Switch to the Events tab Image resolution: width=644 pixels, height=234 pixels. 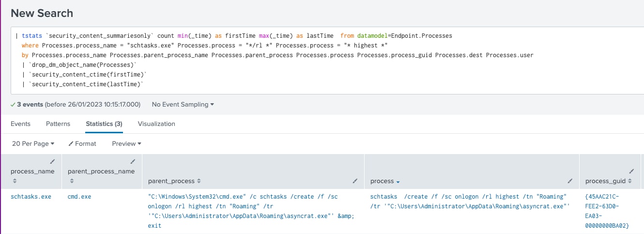click(x=20, y=124)
